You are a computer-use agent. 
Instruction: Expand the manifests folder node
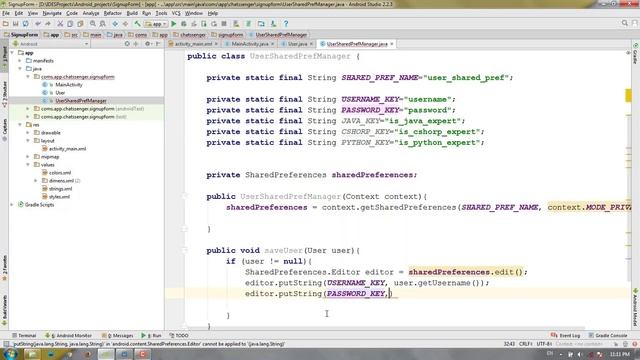coord(20,61)
